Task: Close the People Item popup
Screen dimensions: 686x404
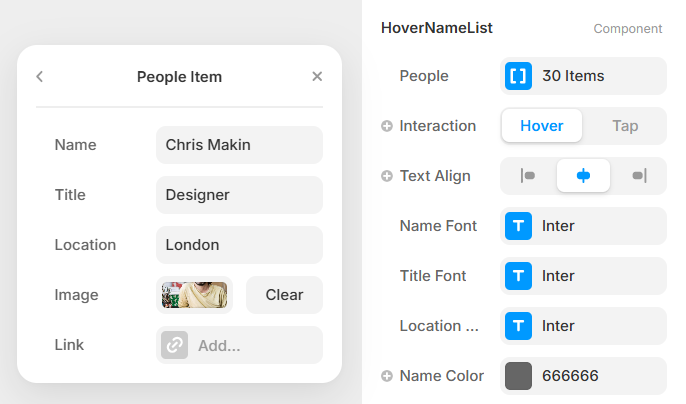Action: tap(317, 76)
